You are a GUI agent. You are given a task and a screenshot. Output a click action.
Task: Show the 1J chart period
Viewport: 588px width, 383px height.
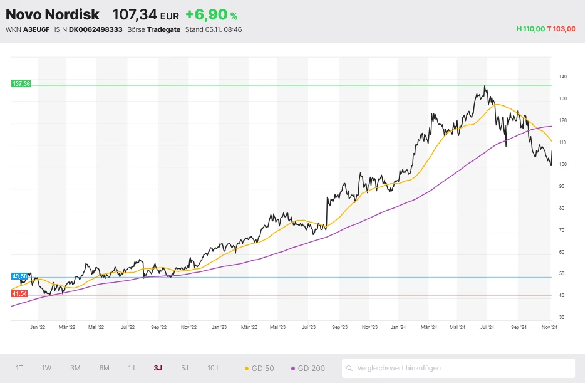click(x=132, y=369)
